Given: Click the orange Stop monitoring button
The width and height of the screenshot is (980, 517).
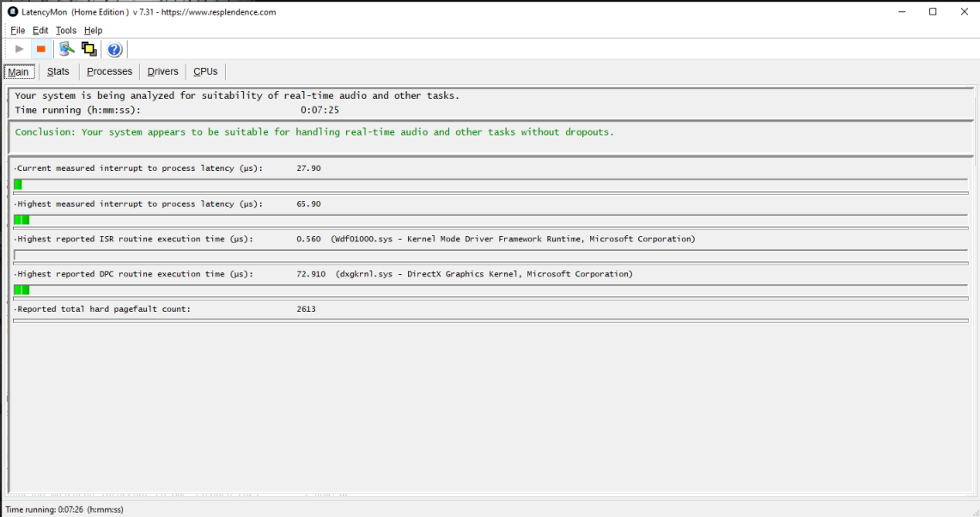Looking at the screenshot, I should tap(40, 50).
